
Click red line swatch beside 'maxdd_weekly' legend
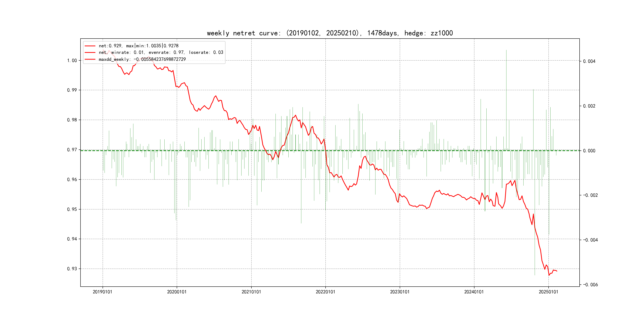pos(90,59)
